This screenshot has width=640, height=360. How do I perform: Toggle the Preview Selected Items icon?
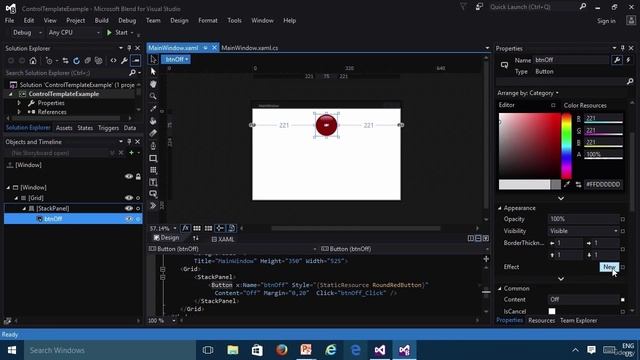(x=136, y=61)
